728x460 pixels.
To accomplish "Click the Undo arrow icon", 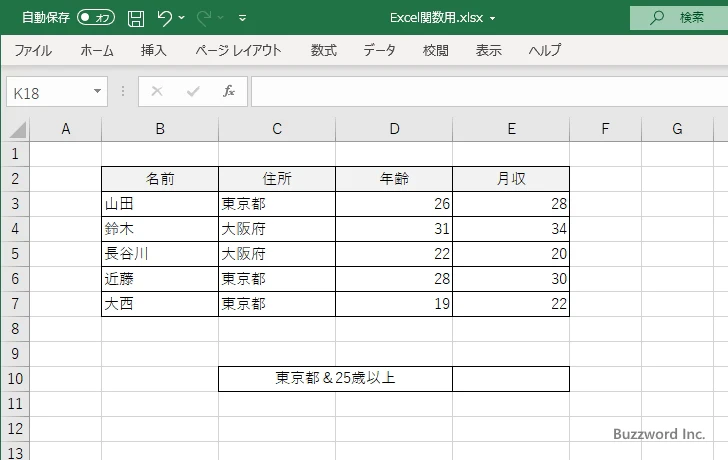I will 165,17.
